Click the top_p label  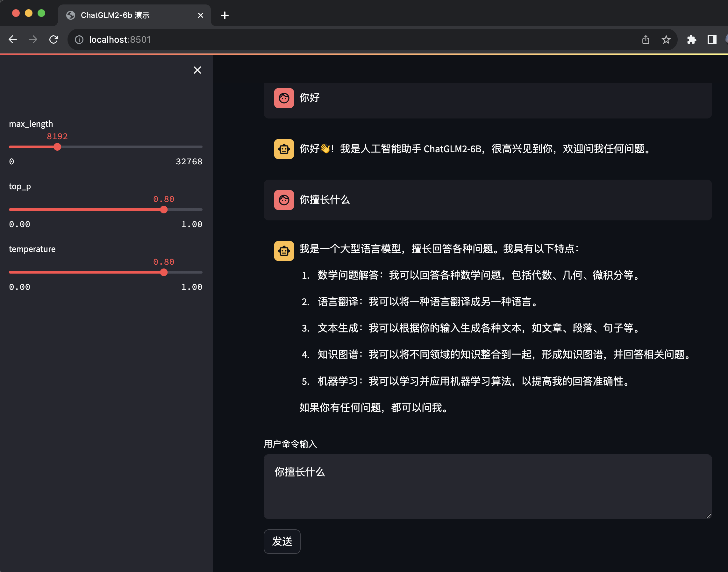pyautogui.click(x=20, y=187)
